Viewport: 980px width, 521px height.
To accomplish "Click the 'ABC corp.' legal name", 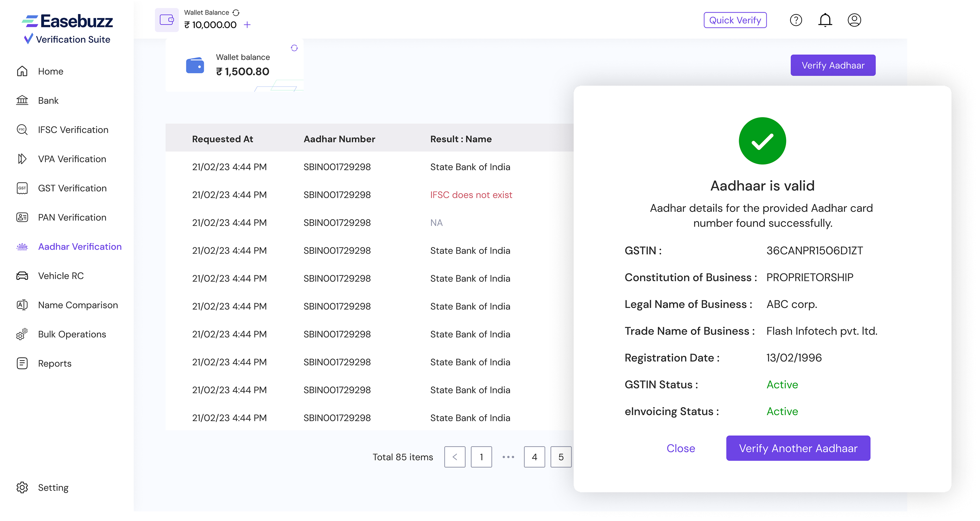I will (791, 304).
